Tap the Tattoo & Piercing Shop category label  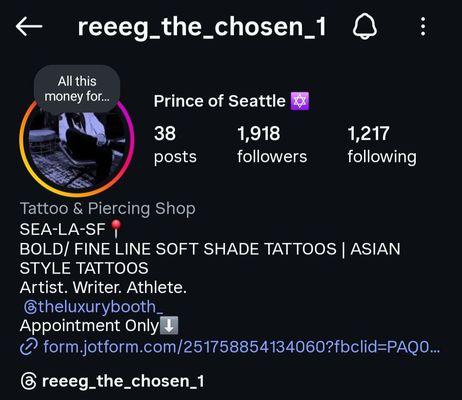click(108, 209)
